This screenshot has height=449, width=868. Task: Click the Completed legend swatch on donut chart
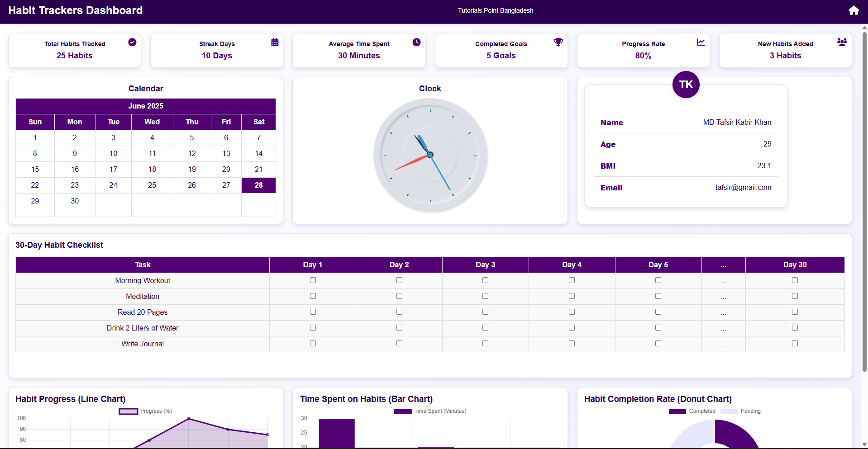(x=677, y=411)
